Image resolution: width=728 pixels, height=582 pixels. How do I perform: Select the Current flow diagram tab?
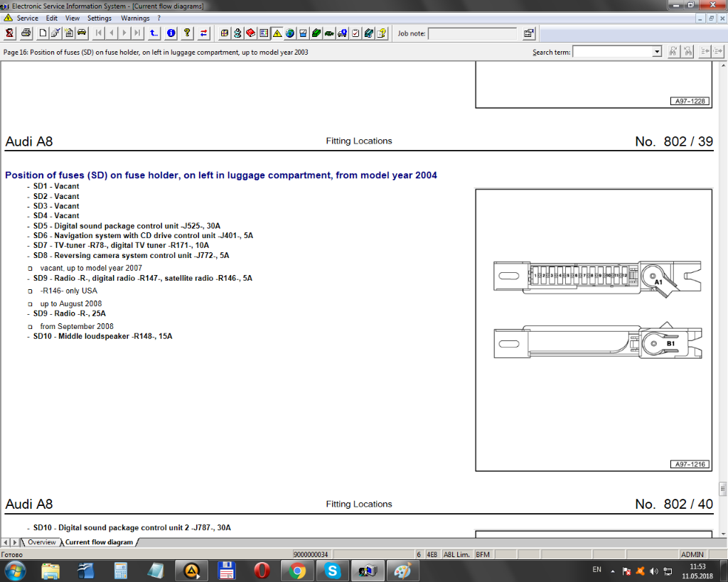coord(99,542)
